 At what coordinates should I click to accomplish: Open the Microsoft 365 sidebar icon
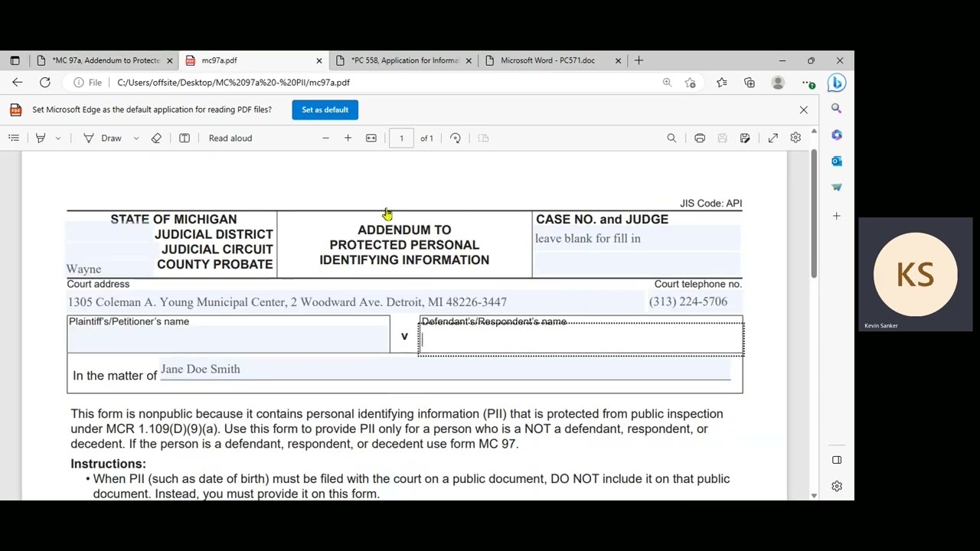(x=837, y=135)
